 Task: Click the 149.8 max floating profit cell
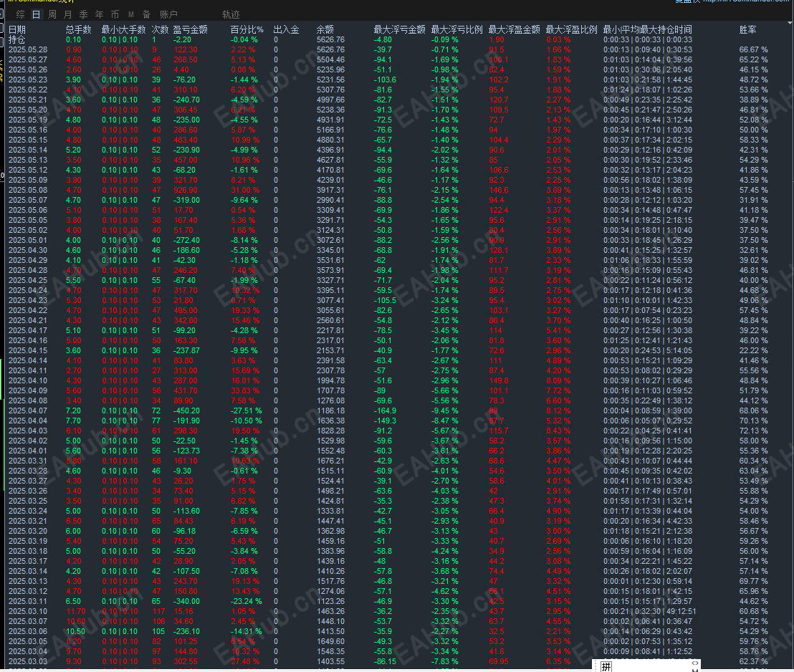pos(499,381)
